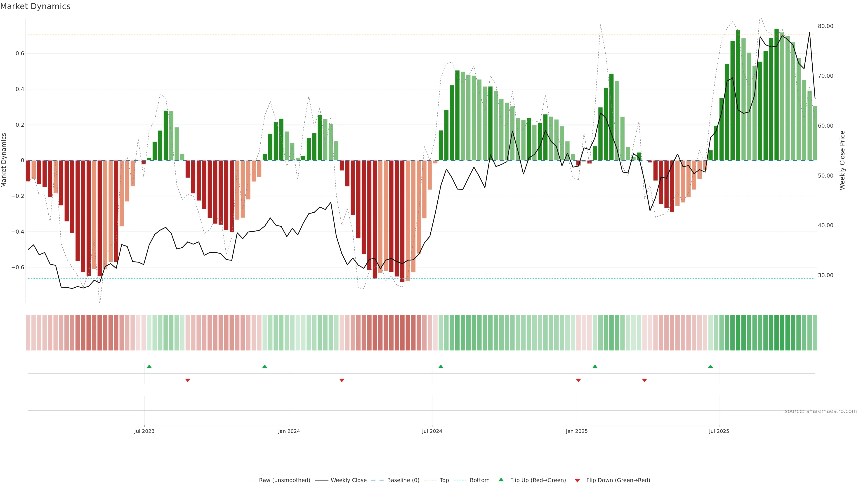The height and width of the screenshot is (488, 868).
Task: Click the first red flip-down triangle after Jul 2023
Action: [188, 380]
